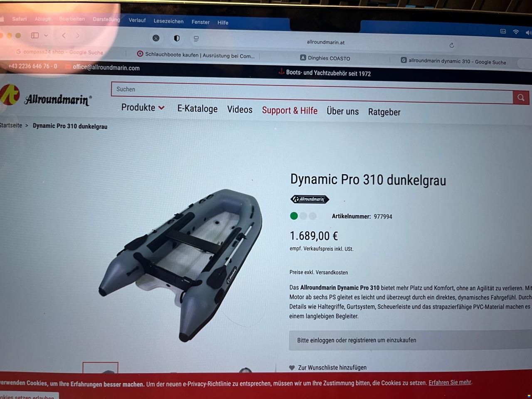Click the Safari sidebar toggle icon
532x399 pixels.
pos(35,35)
